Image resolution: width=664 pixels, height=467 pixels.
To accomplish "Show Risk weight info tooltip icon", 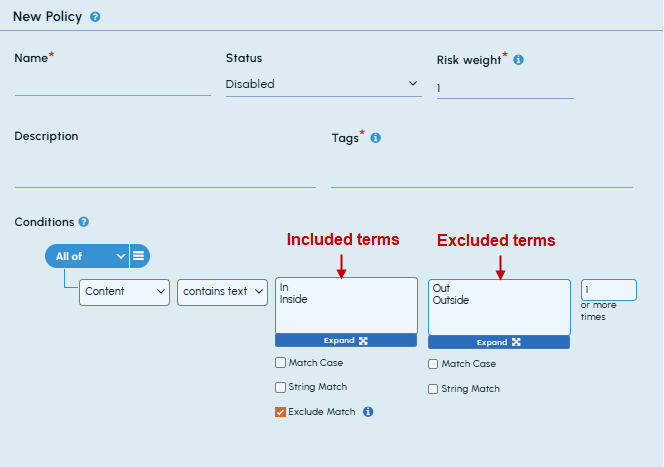I will tap(518, 60).
